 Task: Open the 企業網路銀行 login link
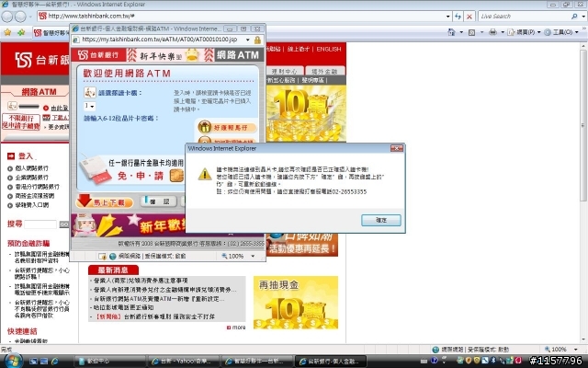[31, 178]
